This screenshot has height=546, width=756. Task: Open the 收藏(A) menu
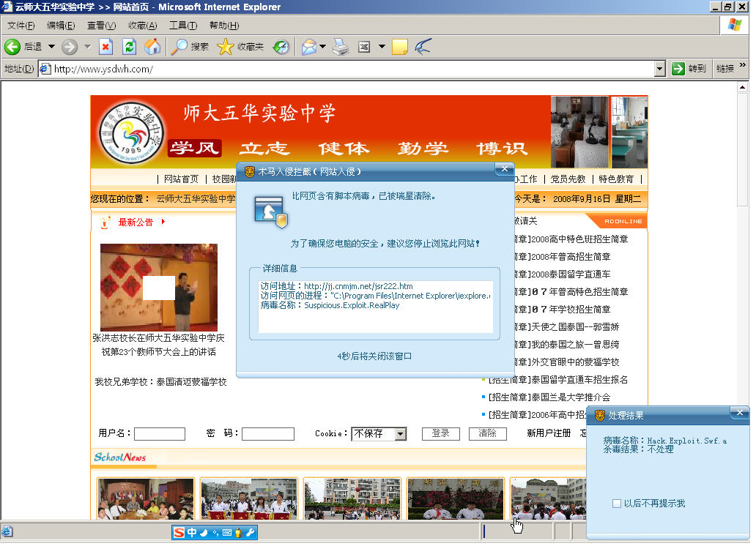tap(143, 26)
